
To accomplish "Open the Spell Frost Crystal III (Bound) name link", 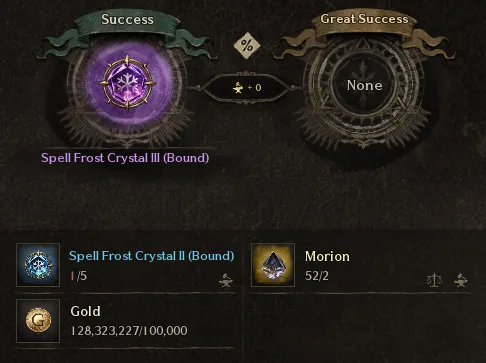I will (x=125, y=158).
